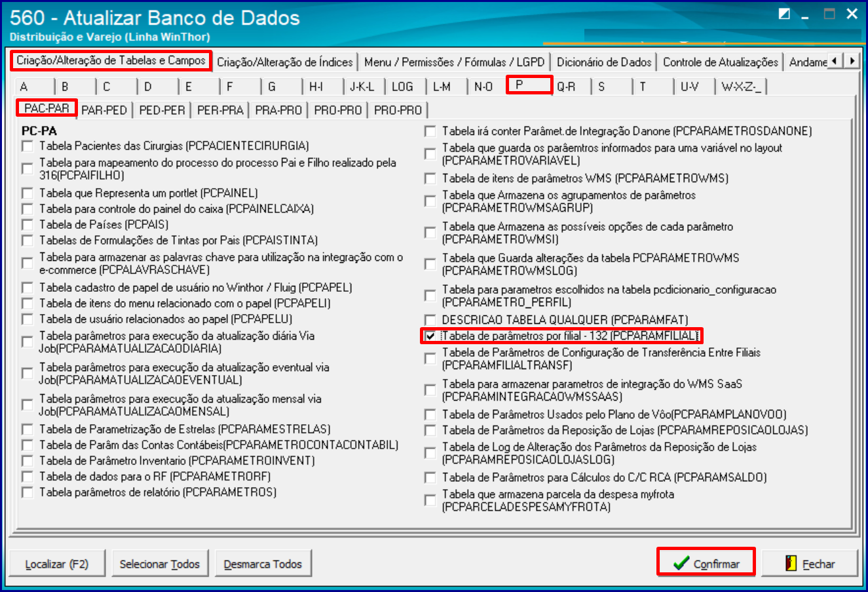Check the PCPARAMETRORF dados para RF checkbox
Viewport: 868px width, 592px height.
28,477
